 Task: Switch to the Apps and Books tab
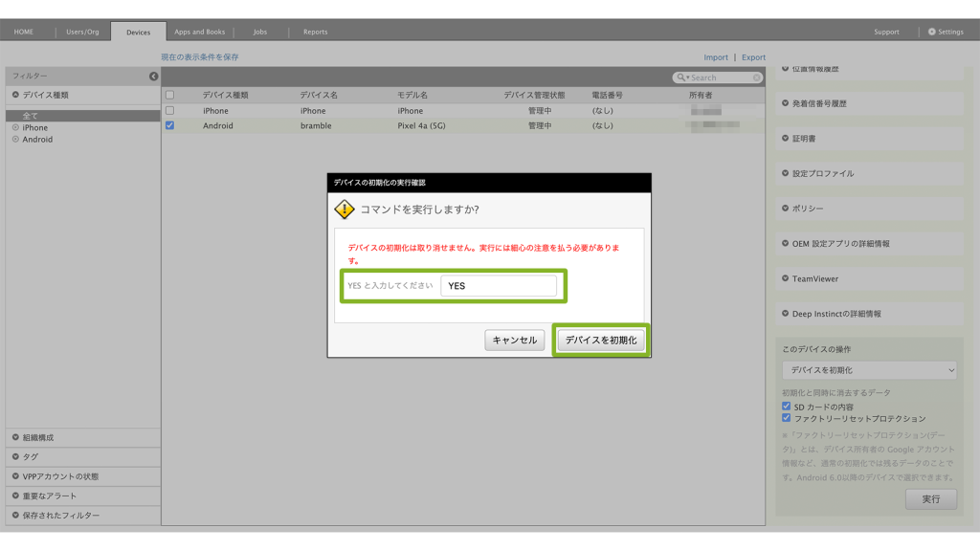[199, 32]
